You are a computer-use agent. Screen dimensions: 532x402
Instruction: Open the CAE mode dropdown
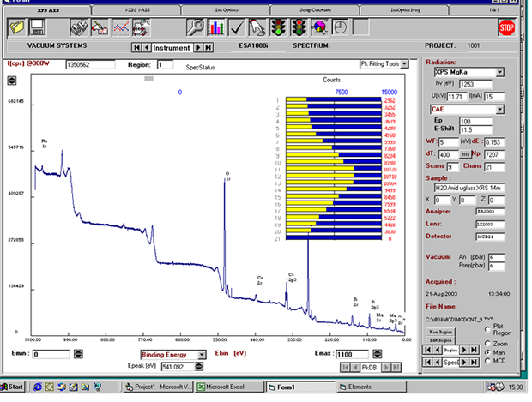pos(499,109)
